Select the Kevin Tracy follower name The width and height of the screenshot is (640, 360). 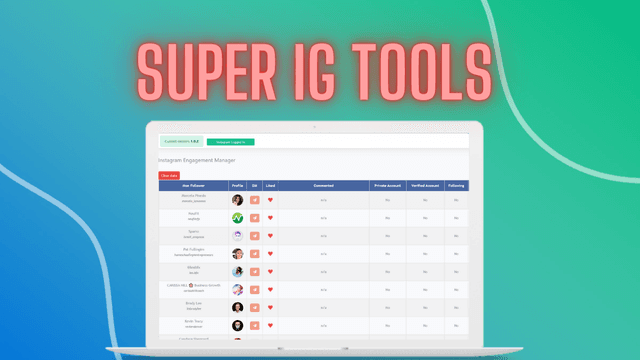pos(193,321)
